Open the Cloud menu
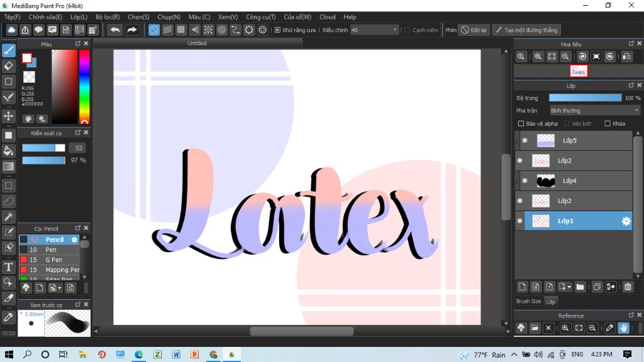This screenshot has width=644, height=362. (327, 17)
